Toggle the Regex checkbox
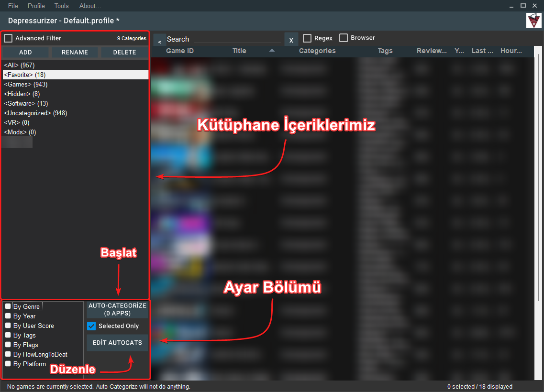 pyautogui.click(x=307, y=38)
